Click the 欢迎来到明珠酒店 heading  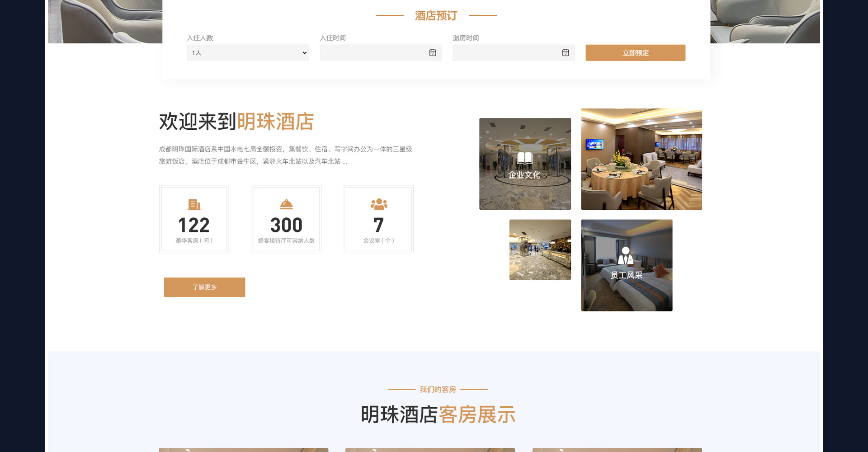236,122
